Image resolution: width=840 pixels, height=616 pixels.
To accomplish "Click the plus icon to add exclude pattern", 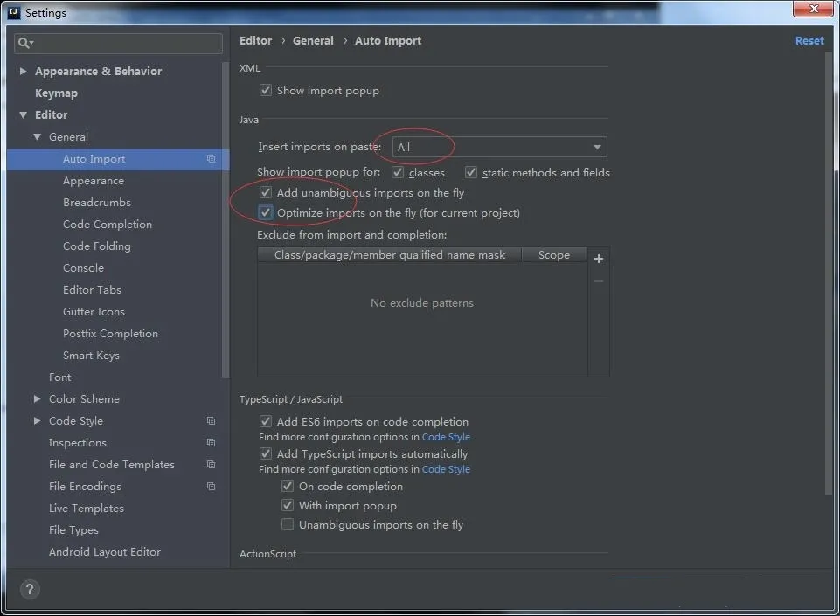I will (x=599, y=259).
